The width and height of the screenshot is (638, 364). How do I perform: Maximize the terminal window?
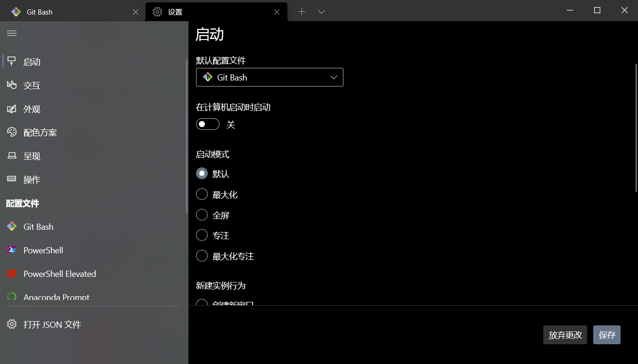[x=597, y=10]
